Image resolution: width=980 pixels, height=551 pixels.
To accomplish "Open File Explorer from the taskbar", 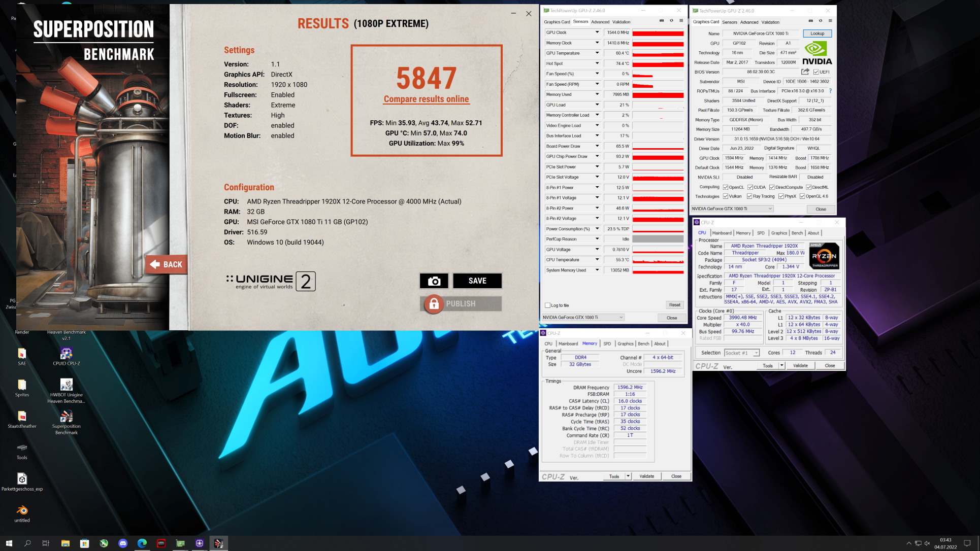I will 66,543.
